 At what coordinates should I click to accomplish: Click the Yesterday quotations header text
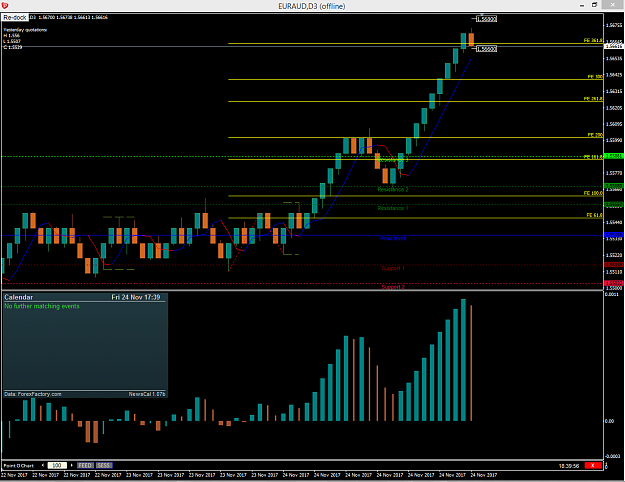pyautogui.click(x=25, y=30)
